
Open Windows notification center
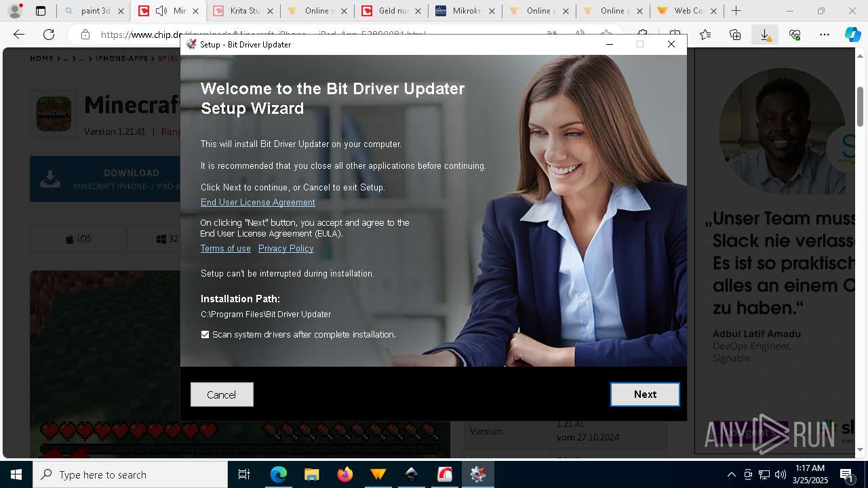coord(848,474)
